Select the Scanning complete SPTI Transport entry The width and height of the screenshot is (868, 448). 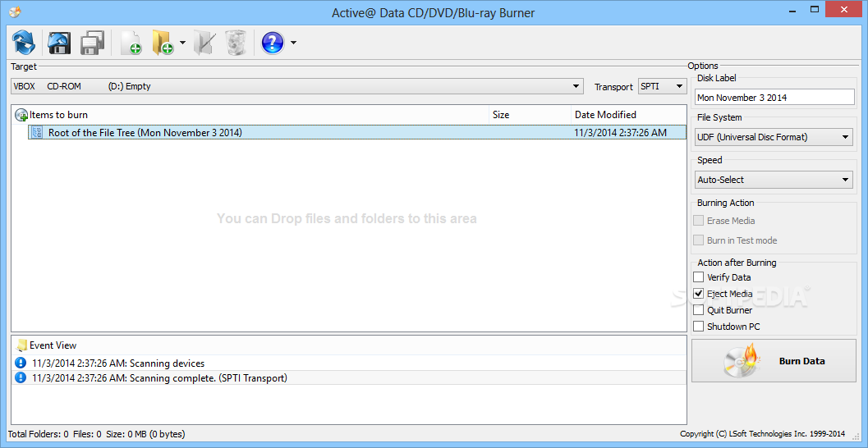[349, 378]
